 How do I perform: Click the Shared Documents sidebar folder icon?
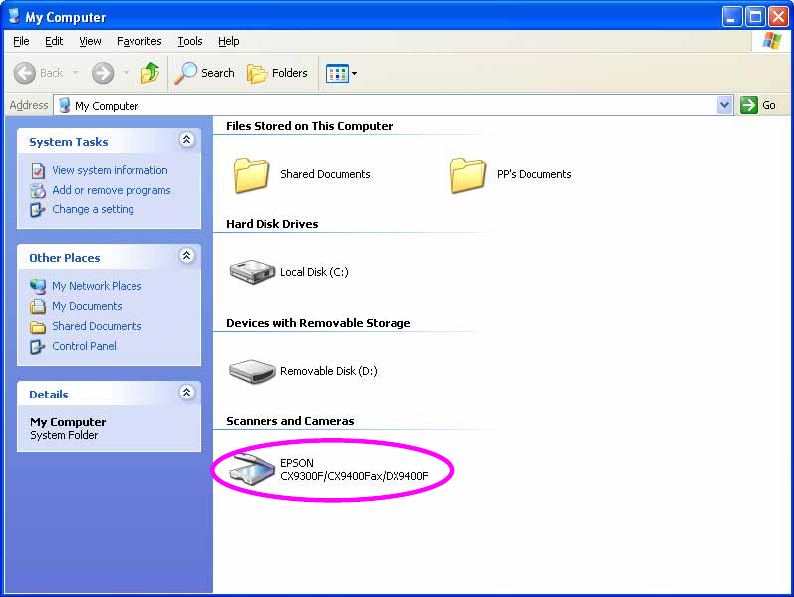pos(38,327)
